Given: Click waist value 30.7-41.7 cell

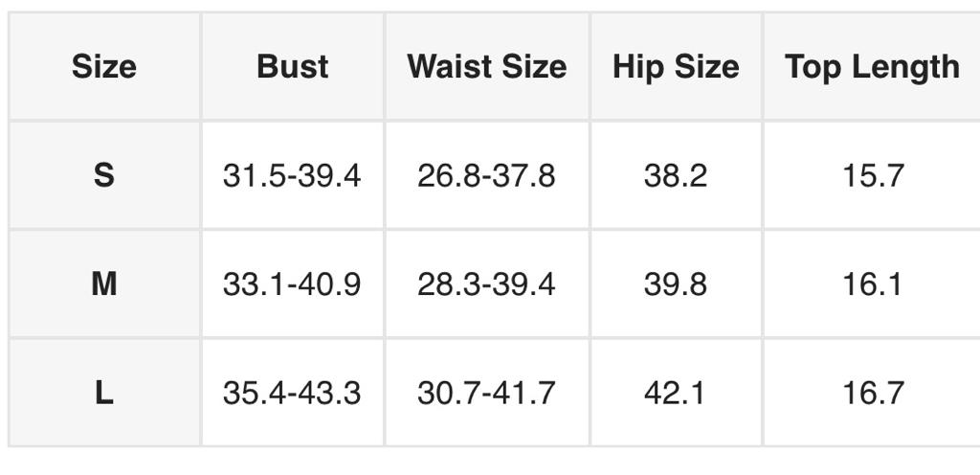Looking at the screenshot, I should pos(486,393).
